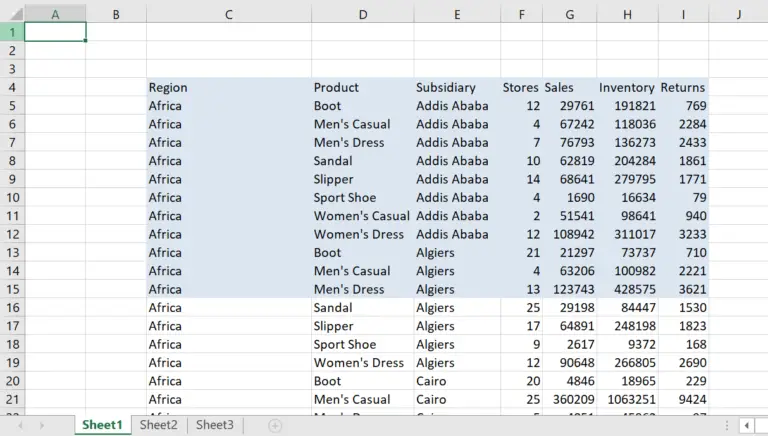Select column C header
The height and width of the screenshot is (436, 768).
229,14
